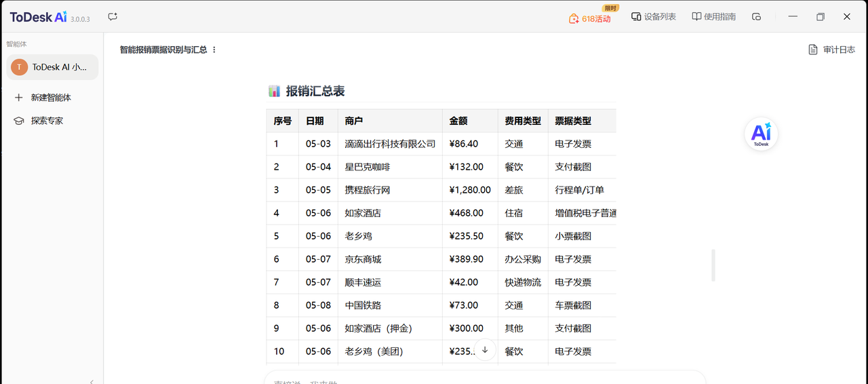Open the 审计日志 audit log
868x384 pixels.
[x=832, y=50]
